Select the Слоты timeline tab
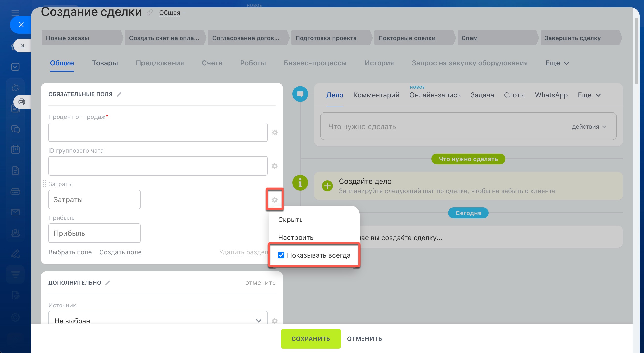Screen dimensions: 644x353 click(x=514, y=95)
